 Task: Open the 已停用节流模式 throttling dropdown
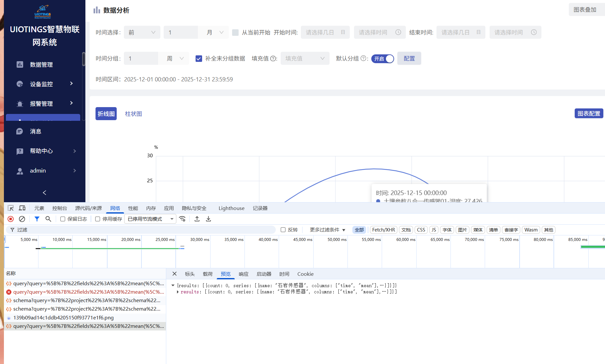coord(150,219)
